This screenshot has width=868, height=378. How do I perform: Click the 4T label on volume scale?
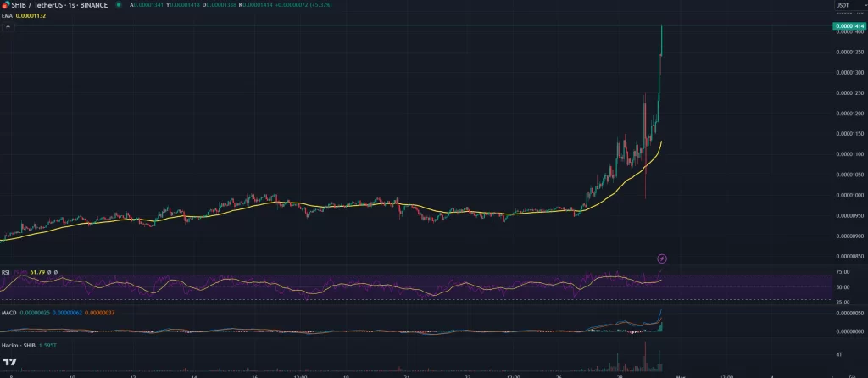[x=839, y=353]
